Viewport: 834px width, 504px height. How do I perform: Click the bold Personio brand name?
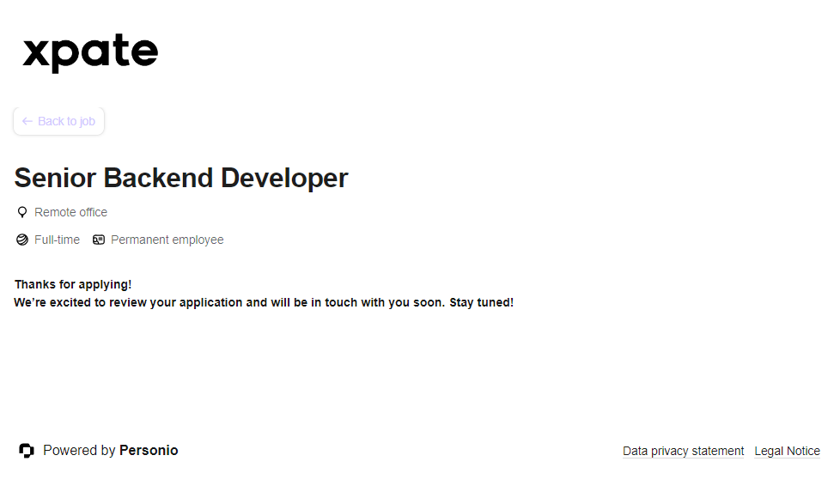(x=149, y=451)
